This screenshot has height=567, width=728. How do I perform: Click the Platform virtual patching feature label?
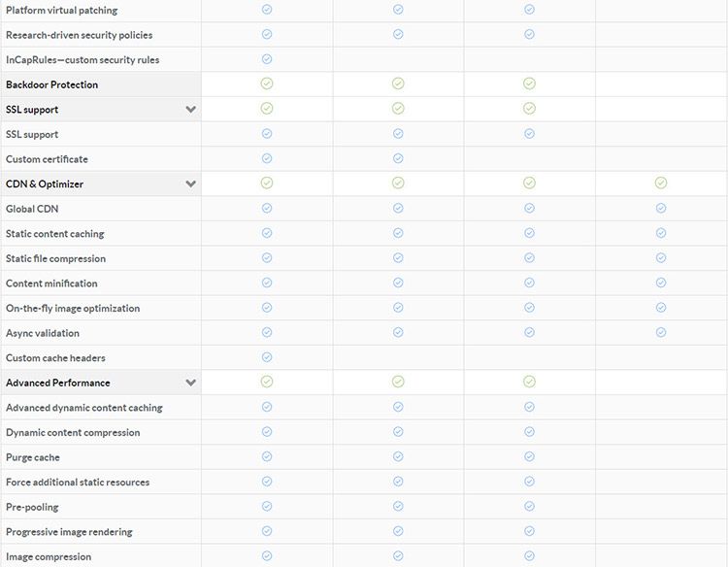[x=61, y=10]
